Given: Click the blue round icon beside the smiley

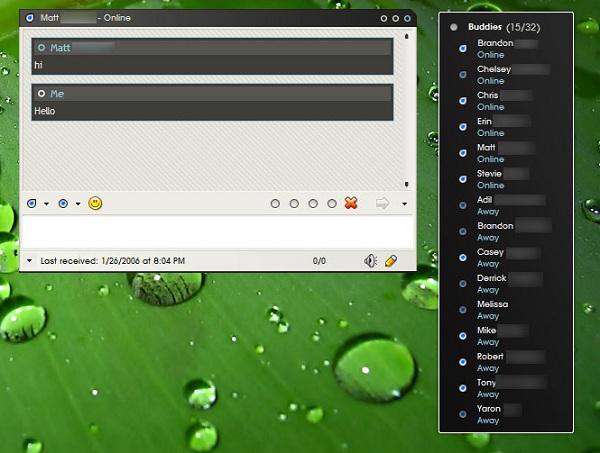Looking at the screenshot, I should pos(63,204).
